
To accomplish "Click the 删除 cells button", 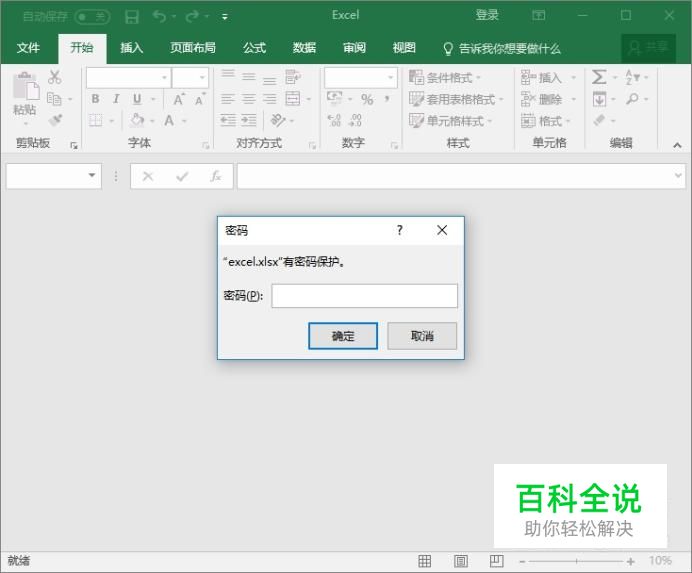I will (x=541, y=99).
